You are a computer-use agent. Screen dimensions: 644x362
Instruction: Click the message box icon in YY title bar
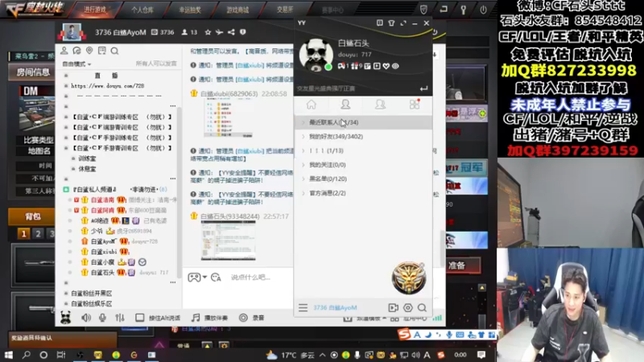tap(379, 23)
